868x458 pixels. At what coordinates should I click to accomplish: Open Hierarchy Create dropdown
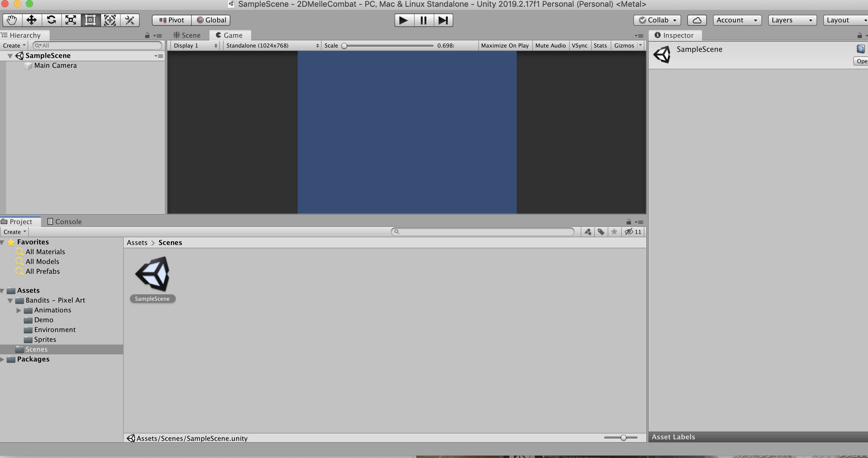pyautogui.click(x=14, y=46)
